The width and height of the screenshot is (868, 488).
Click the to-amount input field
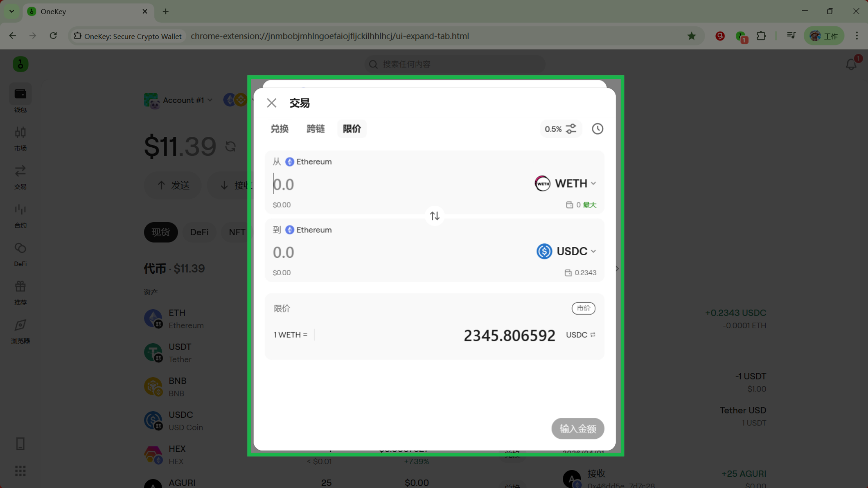tap(398, 252)
